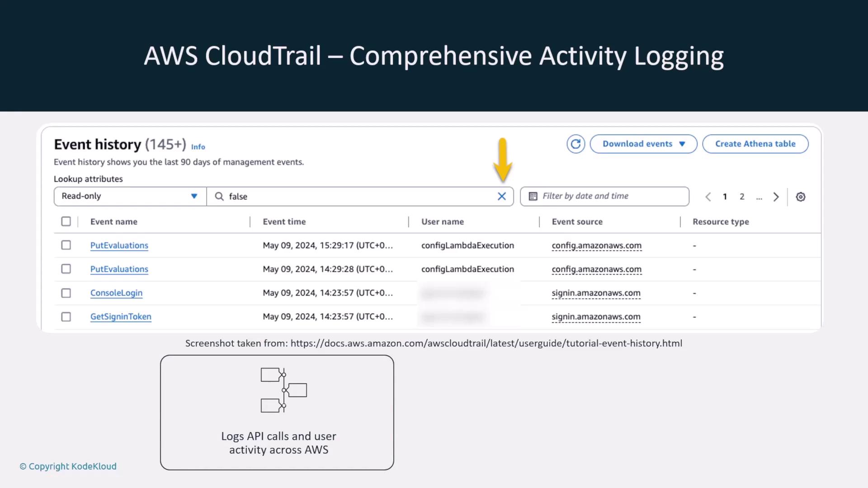Open the Info link beside Event history
This screenshot has height=488, width=868.
pos(198,147)
